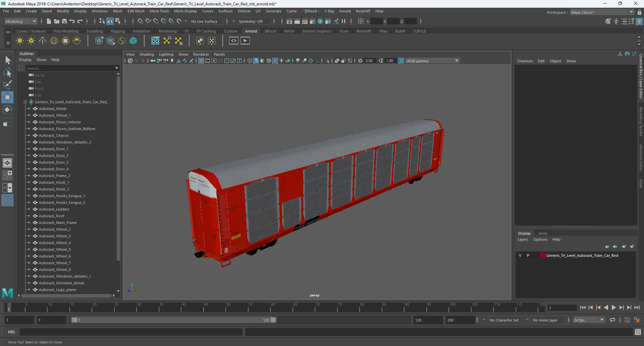The image size is (644, 346).
Task: Activate the Rotate tool
Action: click(7, 110)
